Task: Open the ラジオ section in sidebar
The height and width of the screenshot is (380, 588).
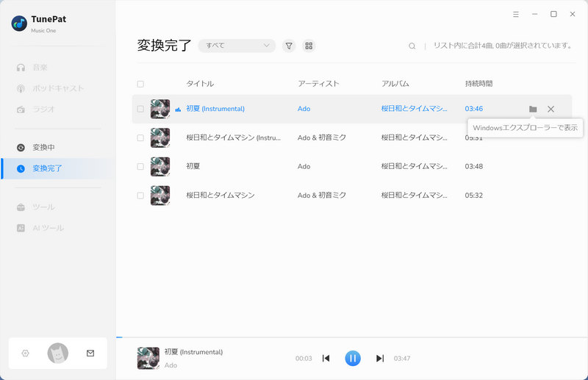Action: tap(35, 110)
